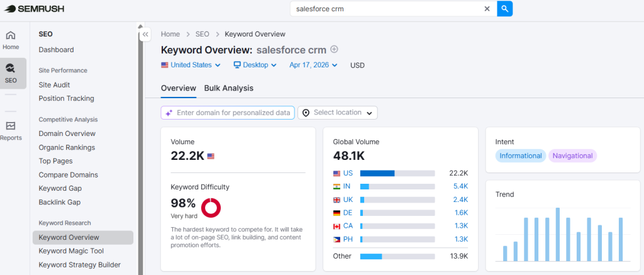
Task: Open the Select location dropdown
Action: pos(338,113)
